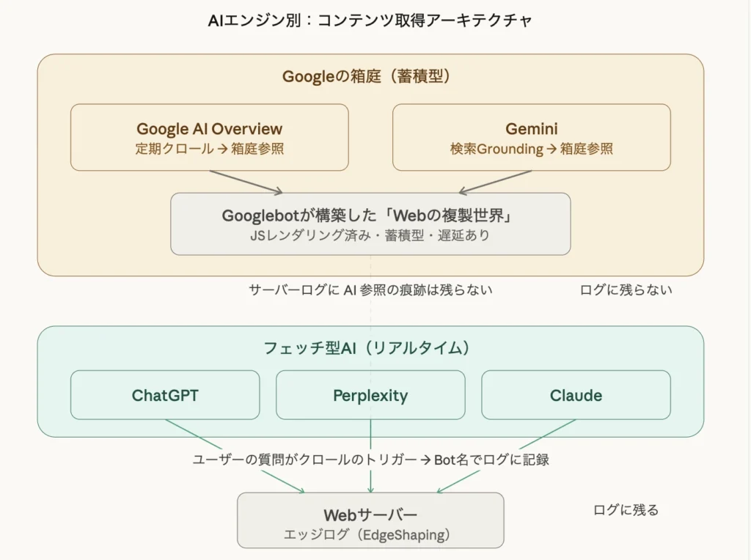Select the Gemini box
The width and height of the screenshot is (751, 560).
[531, 137]
